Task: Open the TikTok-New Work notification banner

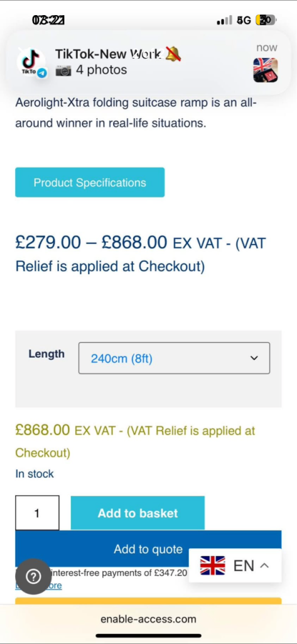Action: pos(148,63)
